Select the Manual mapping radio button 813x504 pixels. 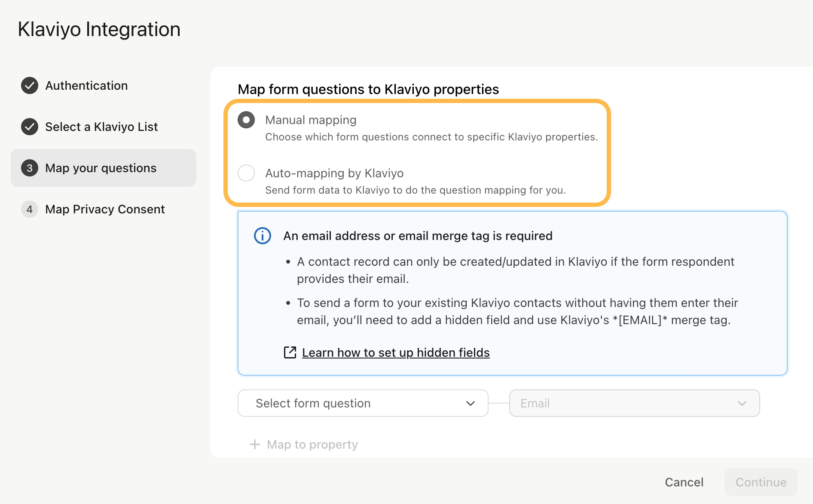[246, 120]
